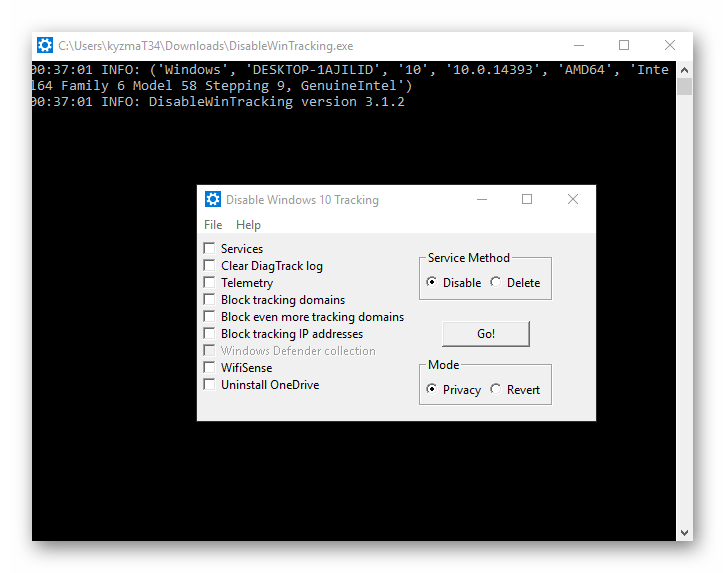Open the File menu
Image resolution: width=725 pixels, height=573 pixels.
click(213, 225)
